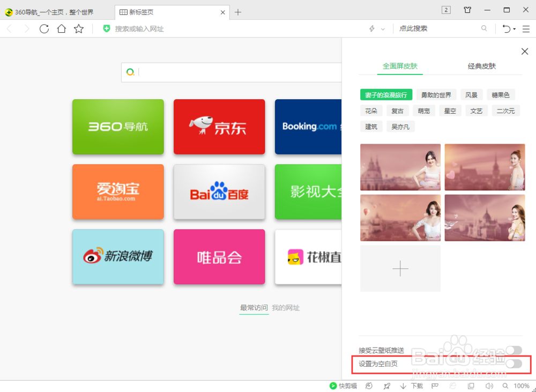Select the 星空 skin tag

point(450,111)
